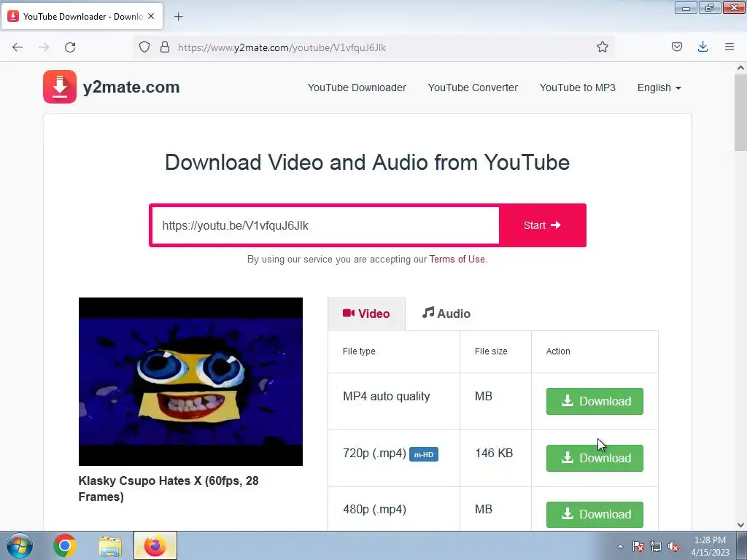This screenshot has width=747, height=560.
Task: Click the 480p (.mp4) label
Action: click(x=374, y=510)
